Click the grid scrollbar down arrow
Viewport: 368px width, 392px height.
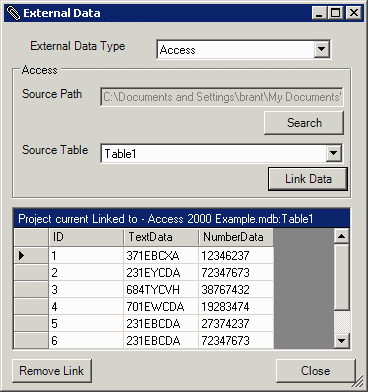[341, 341]
